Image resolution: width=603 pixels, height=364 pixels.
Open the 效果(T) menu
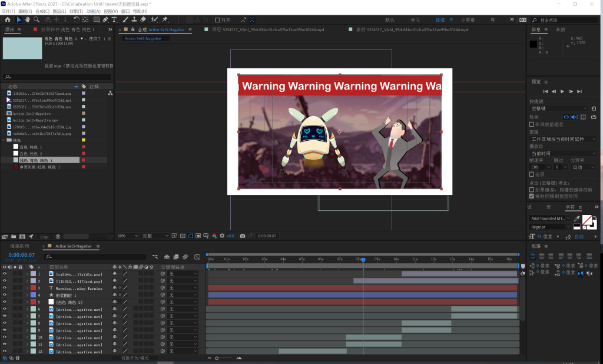[76, 11]
